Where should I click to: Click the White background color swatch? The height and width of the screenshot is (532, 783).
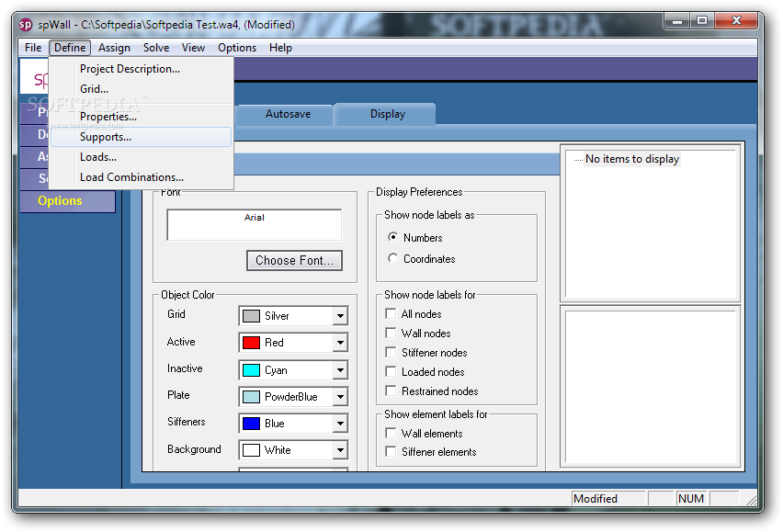coord(251,450)
